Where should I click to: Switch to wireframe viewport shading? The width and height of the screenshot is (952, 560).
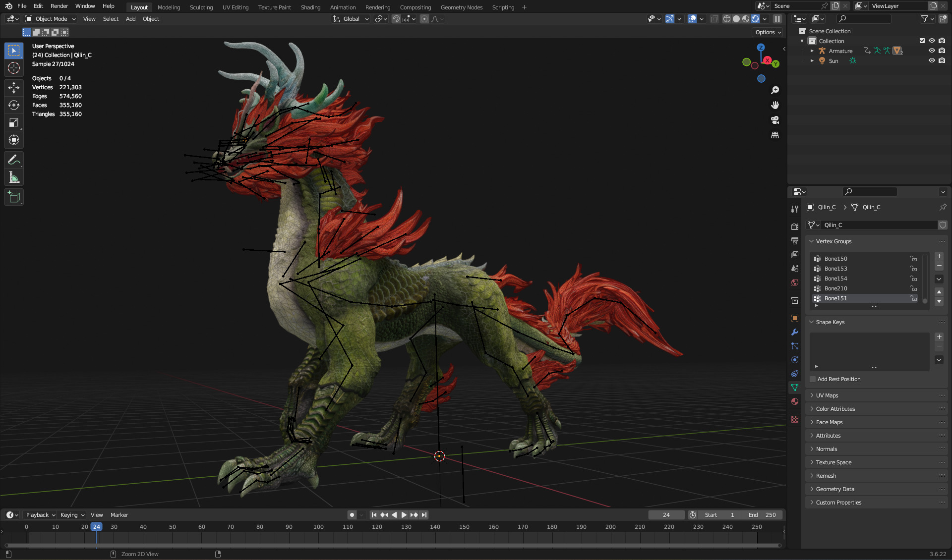[727, 19]
